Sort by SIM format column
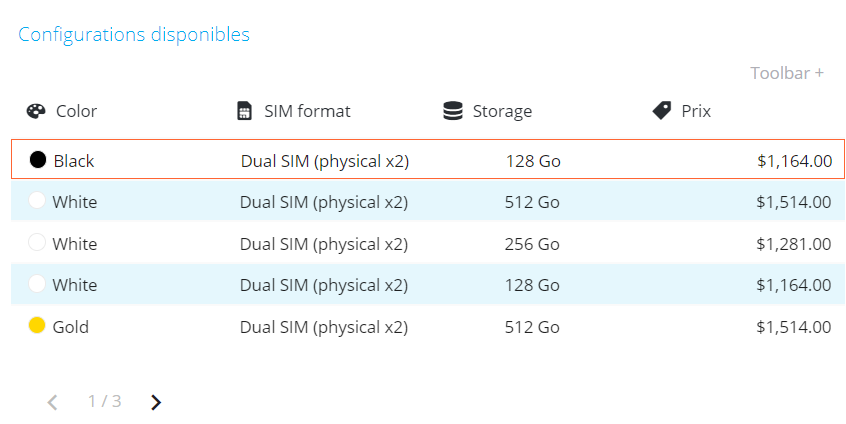The height and width of the screenshot is (424, 846). [307, 111]
